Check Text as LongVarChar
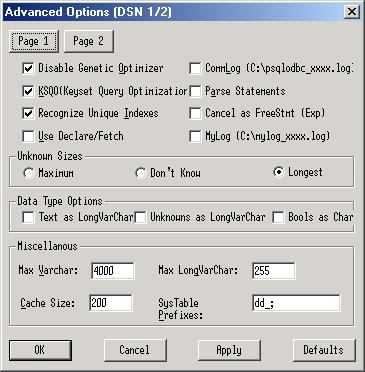365x372 pixels. [x=28, y=217]
